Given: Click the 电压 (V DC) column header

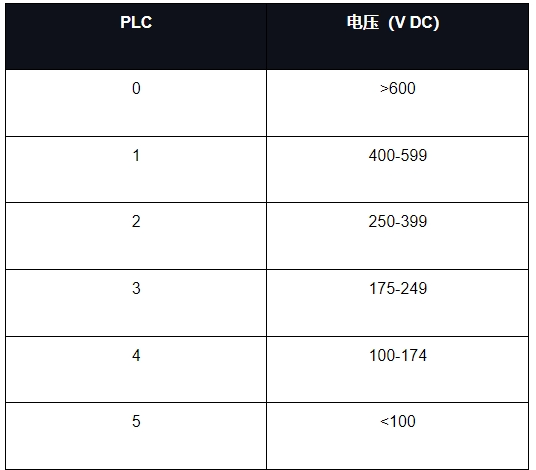Looking at the screenshot, I should click(398, 37).
